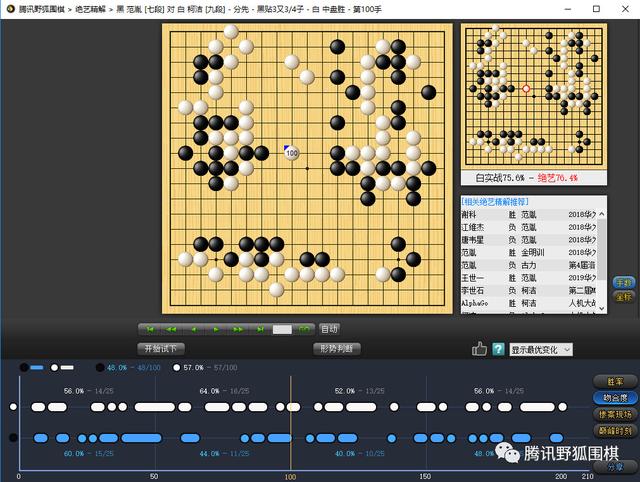Open the help question-mark icon
The height and width of the screenshot is (482, 640).
[x=498, y=349]
